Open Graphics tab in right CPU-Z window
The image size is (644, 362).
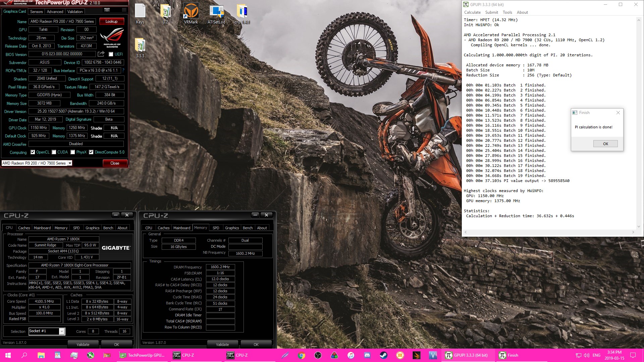(x=232, y=228)
